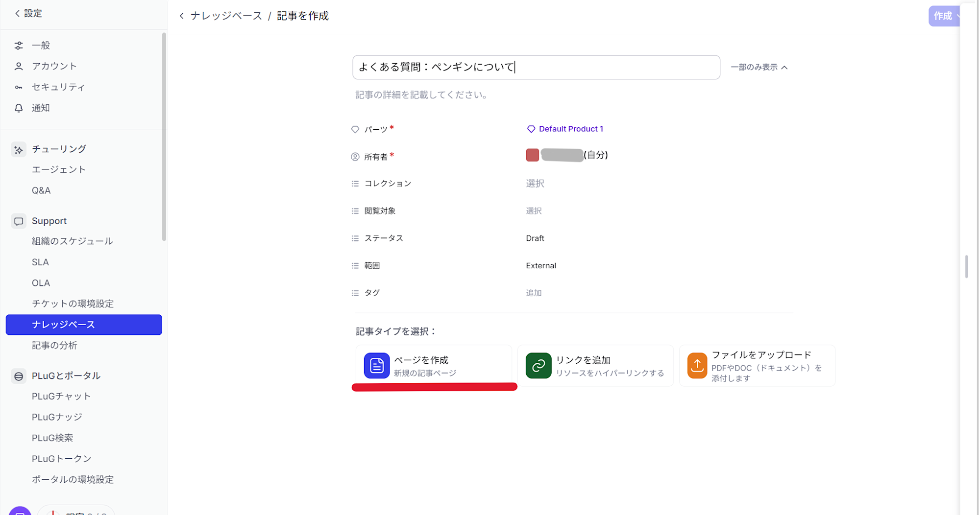Viewport: 980px width, 515px height.
Task: Open 組織のスケジュール
Action: click(x=73, y=241)
